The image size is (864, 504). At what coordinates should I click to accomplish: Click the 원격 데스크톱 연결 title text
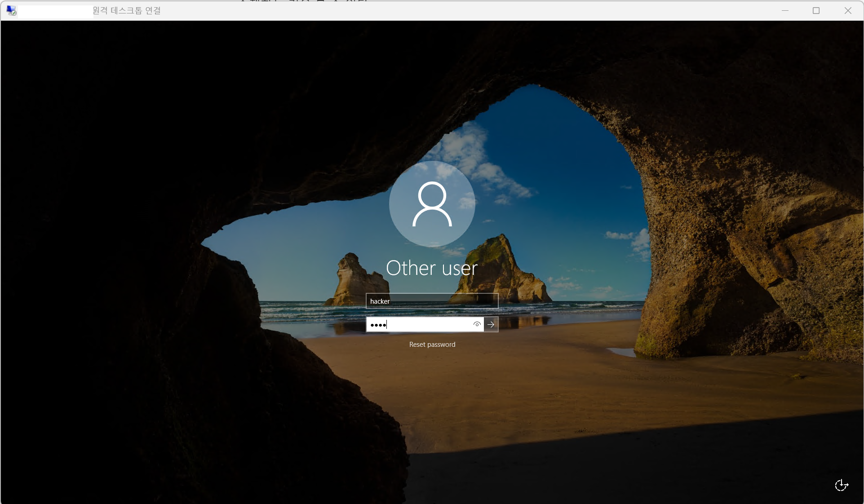click(127, 10)
